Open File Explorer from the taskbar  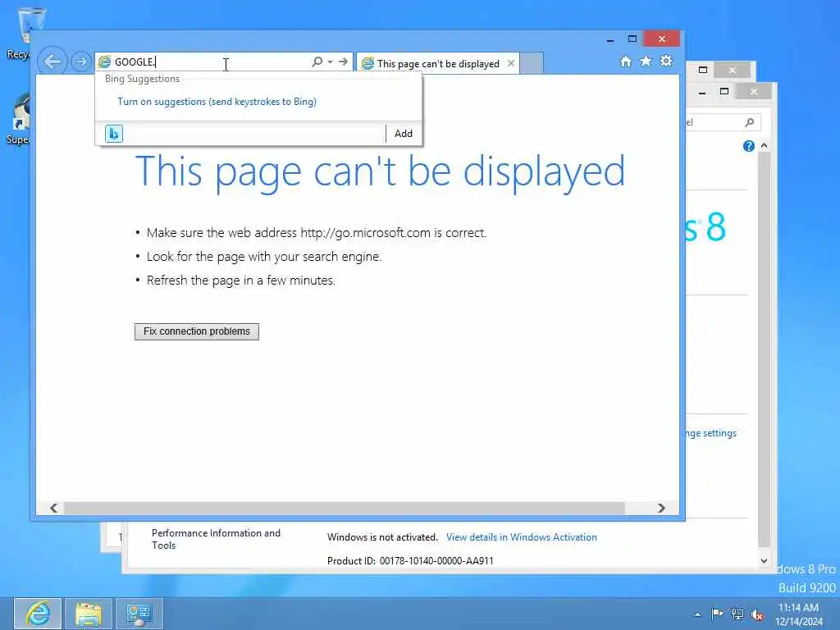[x=89, y=614]
